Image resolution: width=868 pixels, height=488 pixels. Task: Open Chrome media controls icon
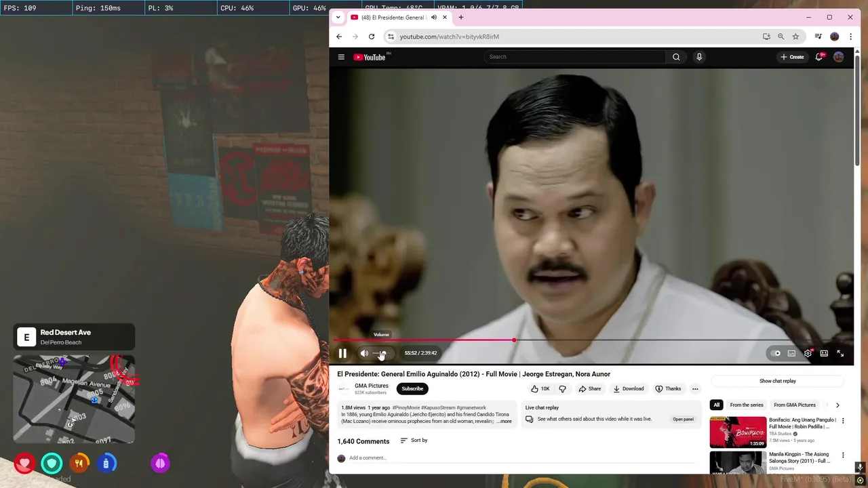[x=818, y=37]
